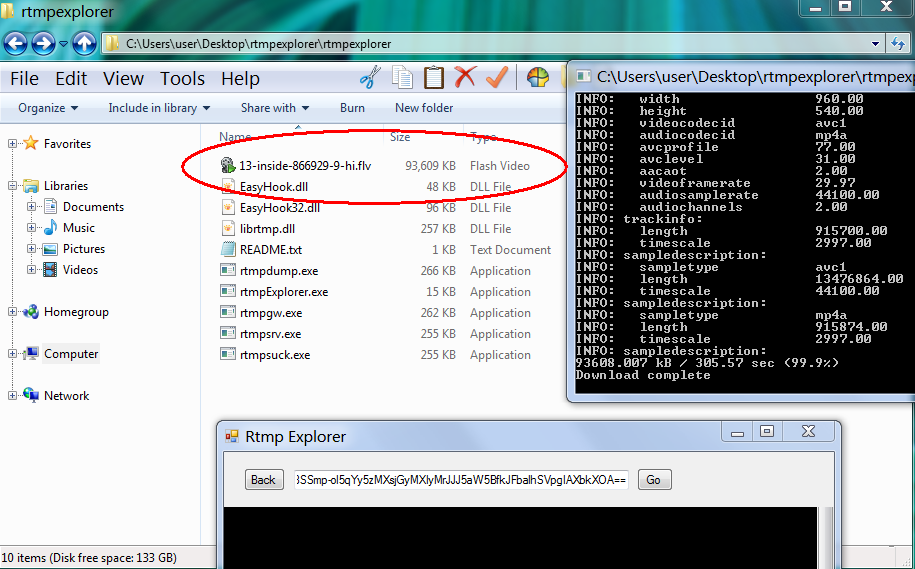915x569 pixels.
Task: Sort files by Size column header
Action: tap(400, 137)
